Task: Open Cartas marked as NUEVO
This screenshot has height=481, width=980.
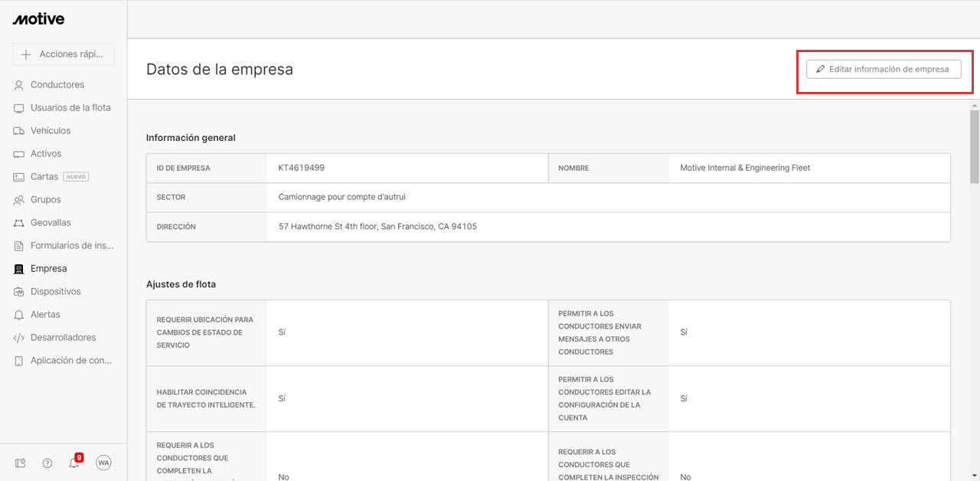Action: [x=44, y=177]
